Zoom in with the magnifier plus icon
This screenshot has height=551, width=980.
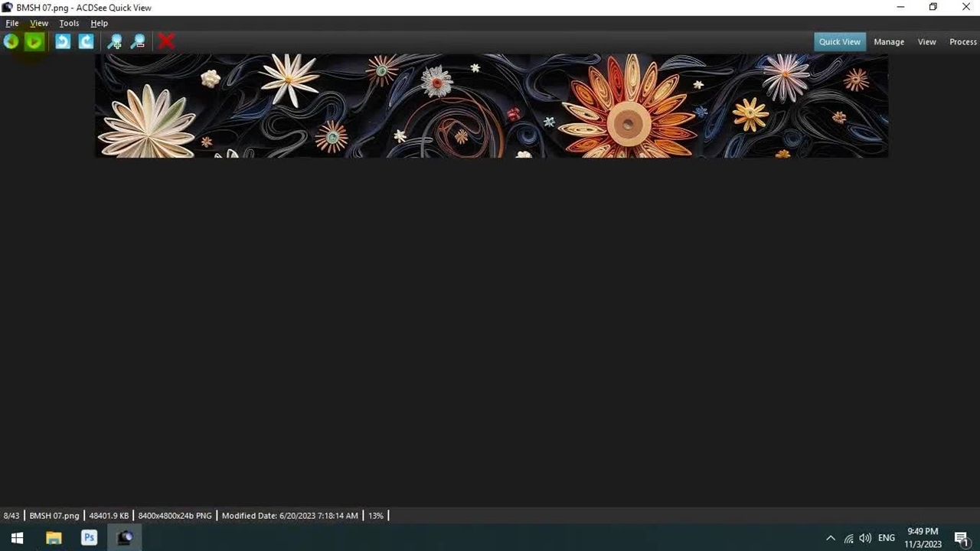(x=114, y=42)
